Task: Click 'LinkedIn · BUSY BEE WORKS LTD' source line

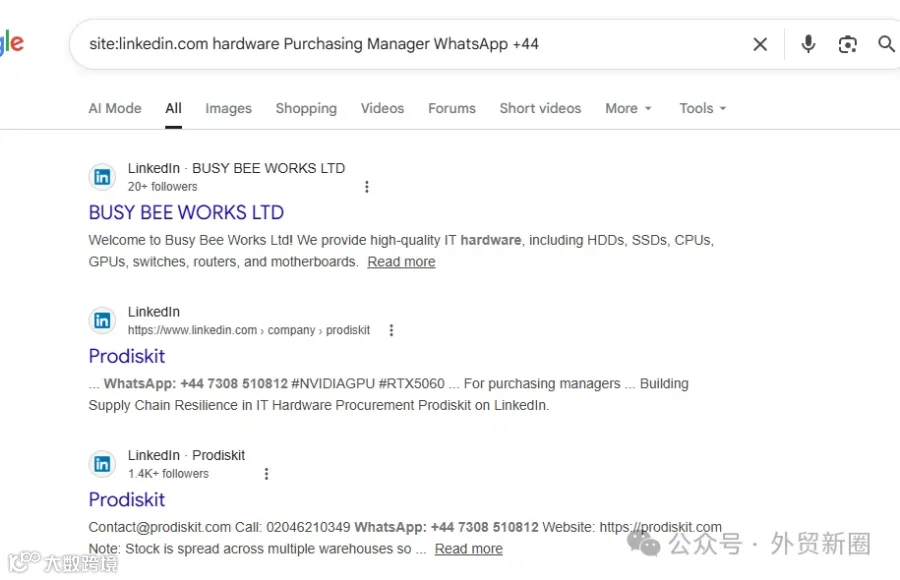Action: (x=236, y=168)
